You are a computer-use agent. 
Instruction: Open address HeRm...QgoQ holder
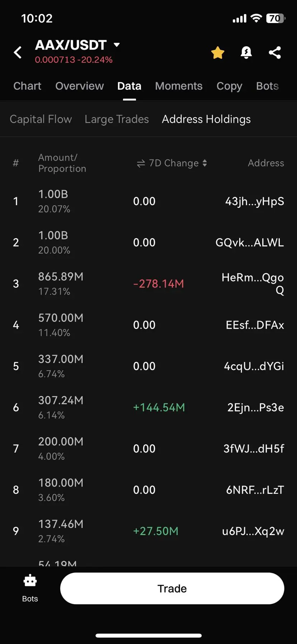[253, 283]
